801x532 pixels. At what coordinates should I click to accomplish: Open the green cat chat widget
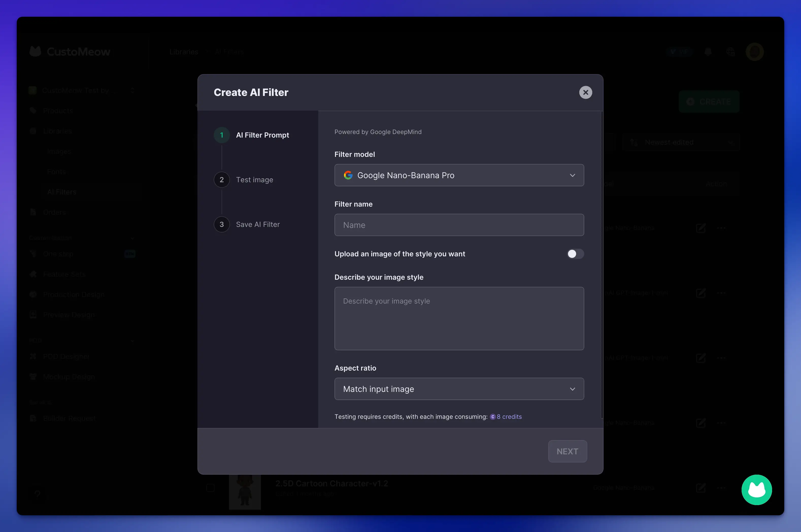tap(756, 490)
